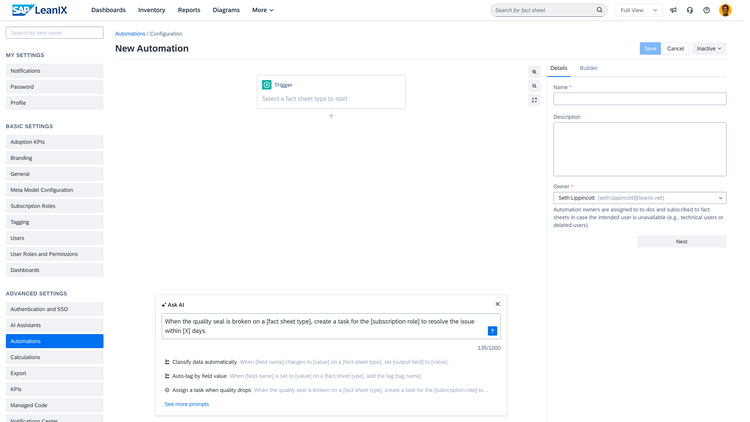The width and height of the screenshot is (750, 422).
Task: Follow the Automations breadcrumb link
Action: point(130,34)
